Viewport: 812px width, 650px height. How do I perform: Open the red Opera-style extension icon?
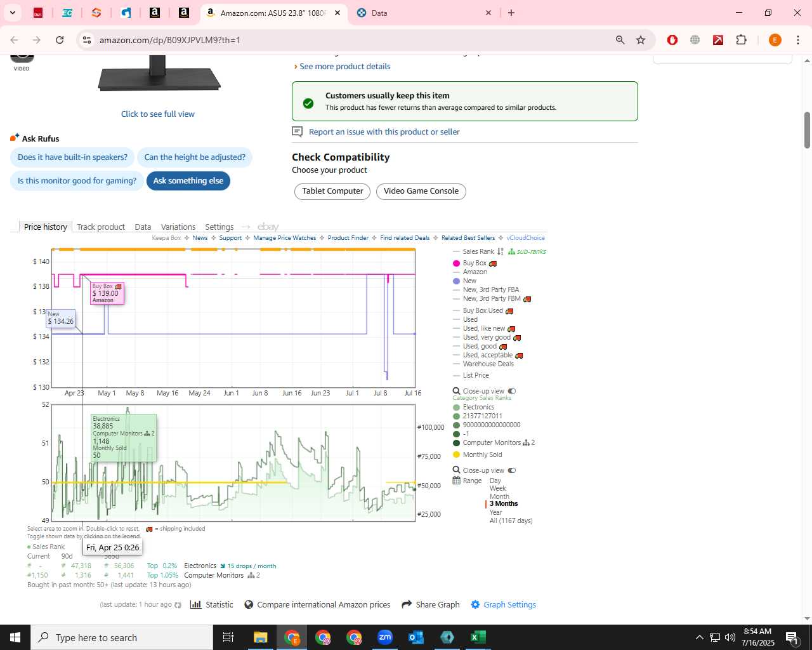672,40
